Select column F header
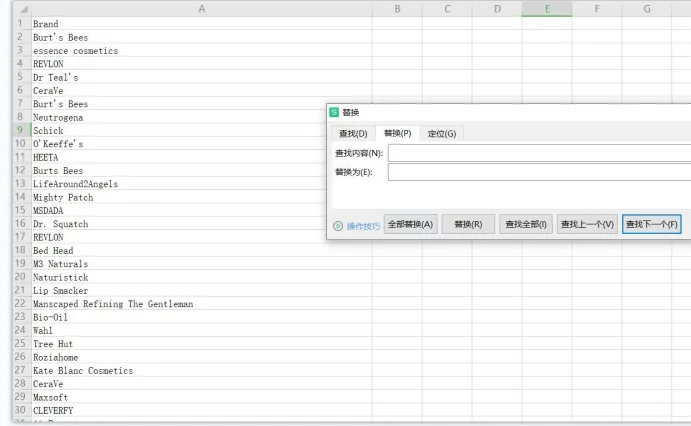Viewport: 691px width, 426px height. tap(597, 9)
